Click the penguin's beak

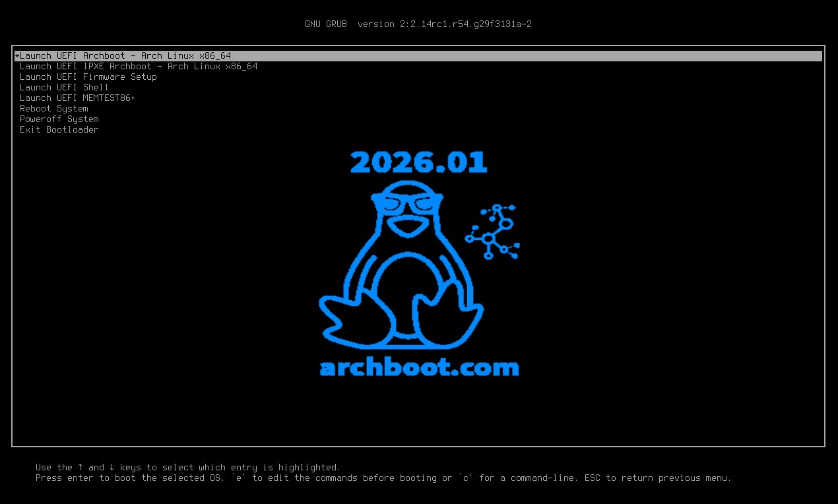(405, 226)
